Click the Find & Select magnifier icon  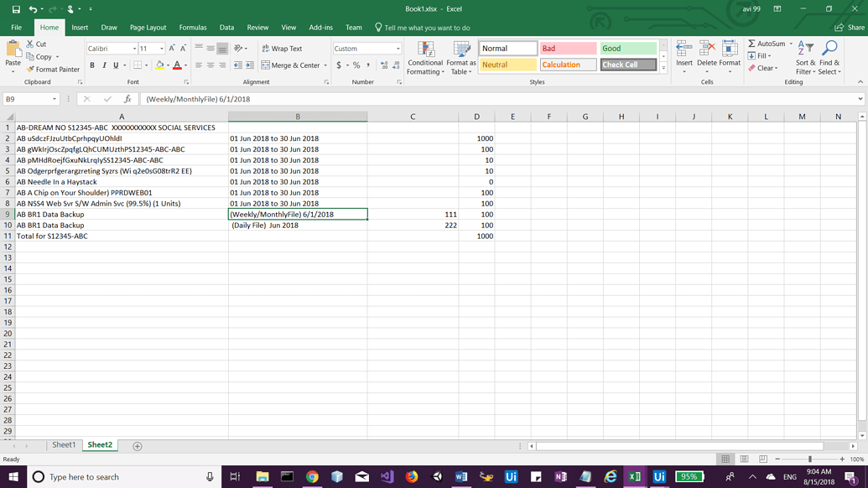[829, 49]
